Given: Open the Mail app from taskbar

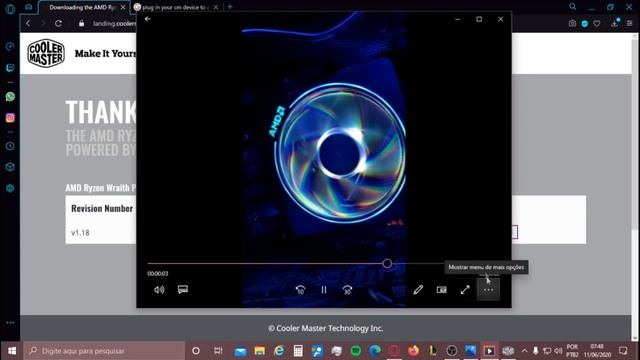Looking at the screenshot, I should point(240,351).
